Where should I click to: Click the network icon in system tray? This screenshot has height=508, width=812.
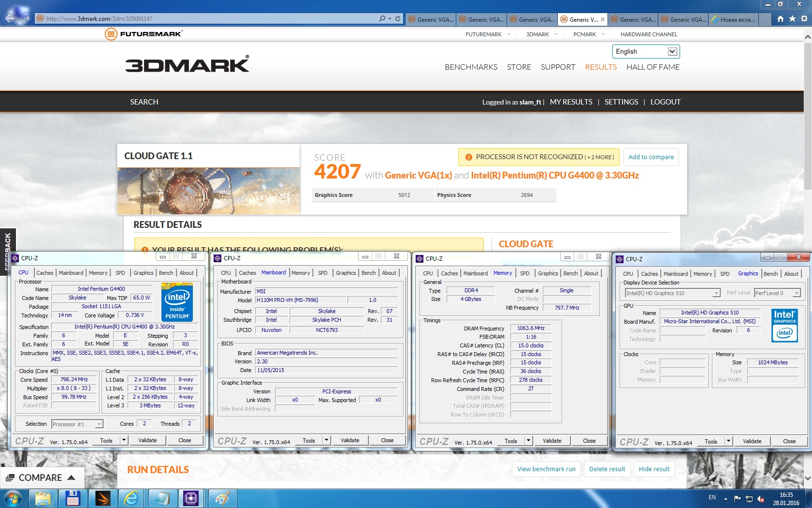pyautogui.click(x=749, y=498)
